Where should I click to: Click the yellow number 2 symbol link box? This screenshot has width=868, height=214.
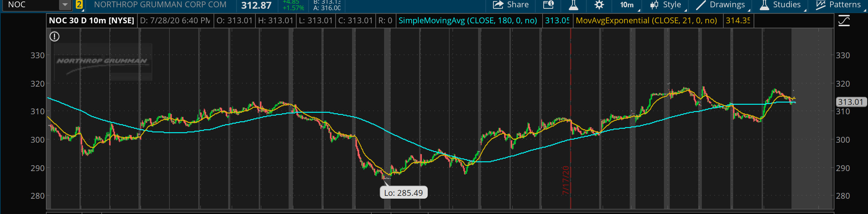[x=79, y=5]
